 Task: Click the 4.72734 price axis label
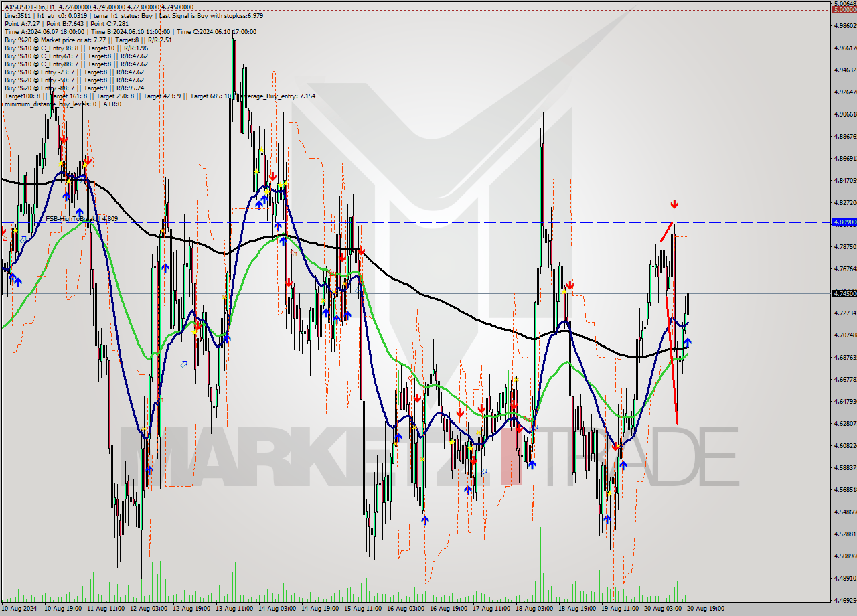click(x=845, y=313)
